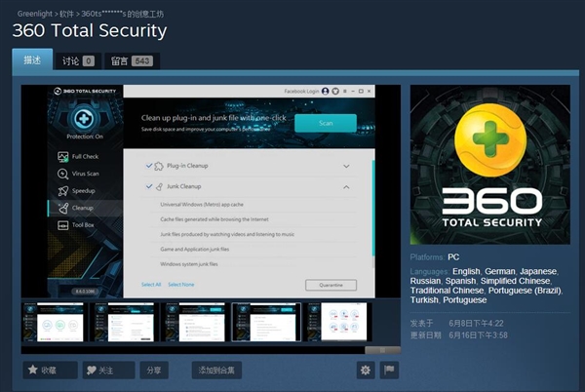Click the version number label in the sidebar
This screenshot has height=392, width=585.
pyautogui.click(x=86, y=292)
